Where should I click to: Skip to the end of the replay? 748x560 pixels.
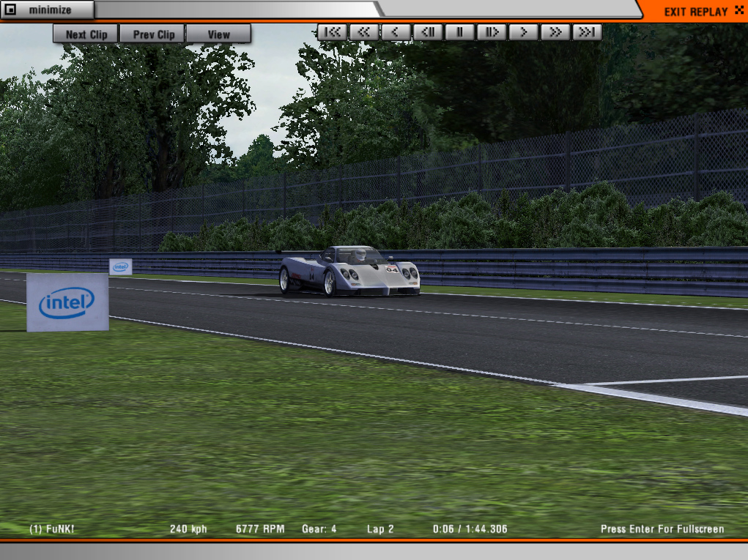click(x=587, y=32)
